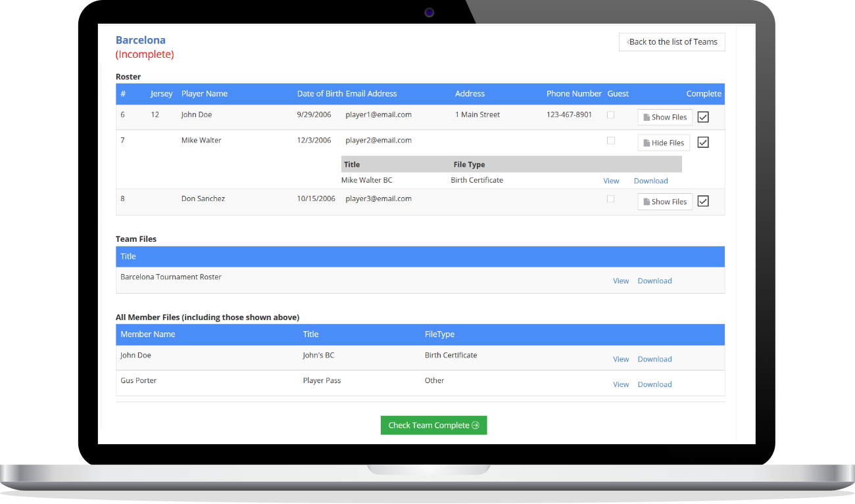Screen dimensions: 855x504
Task: Select the player2@email.com cell
Action: tap(379, 141)
